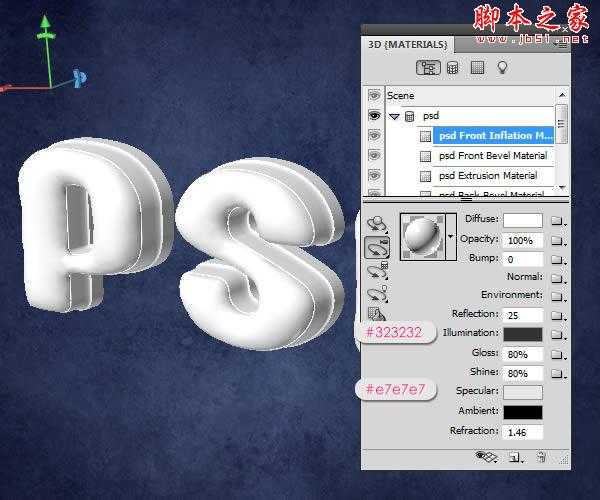600x500 pixels.
Task: Click the Diffuse color swatch
Action: click(x=523, y=220)
